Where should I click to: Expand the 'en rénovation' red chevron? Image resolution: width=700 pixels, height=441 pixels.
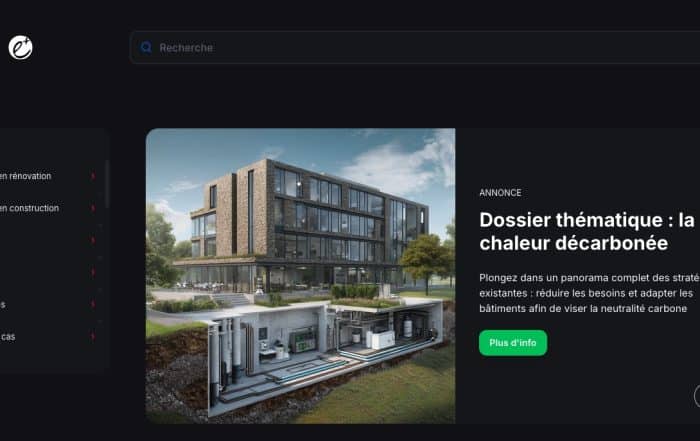pos(93,176)
